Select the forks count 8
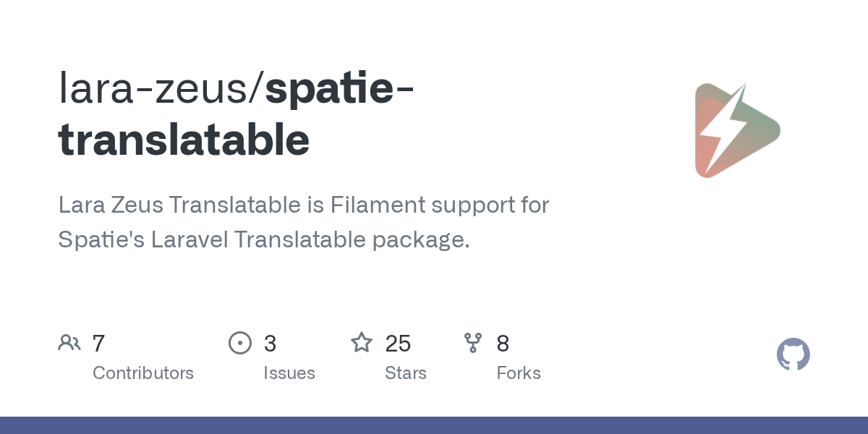 503,344
